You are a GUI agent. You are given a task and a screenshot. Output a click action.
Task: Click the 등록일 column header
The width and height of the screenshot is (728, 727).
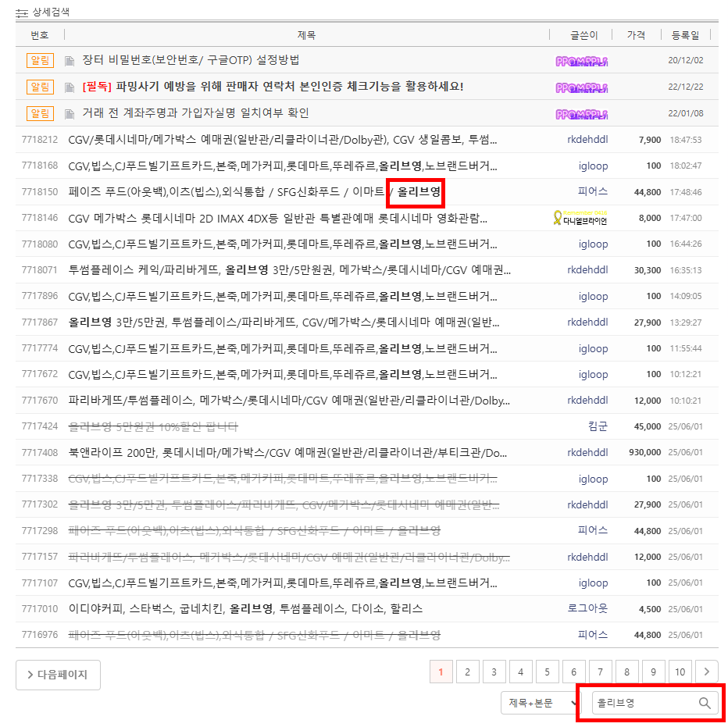[685, 35]
